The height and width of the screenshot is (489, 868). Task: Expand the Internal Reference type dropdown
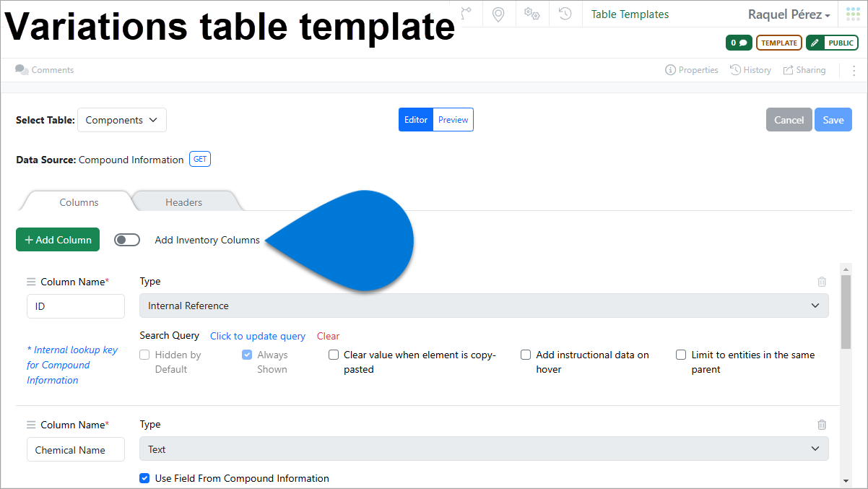815,306
